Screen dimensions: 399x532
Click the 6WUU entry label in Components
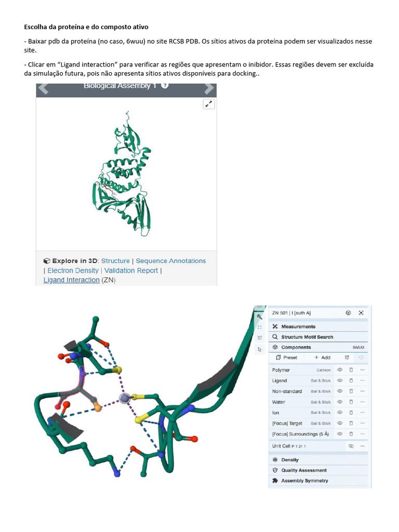[358, 348]
